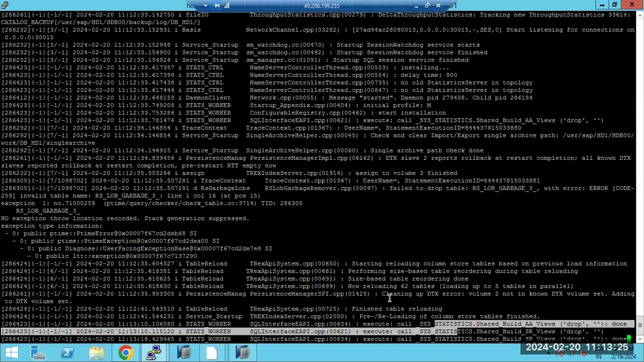Show remote connection signal quality info
This screenshot has height=362, width=644.
(227, 6)
